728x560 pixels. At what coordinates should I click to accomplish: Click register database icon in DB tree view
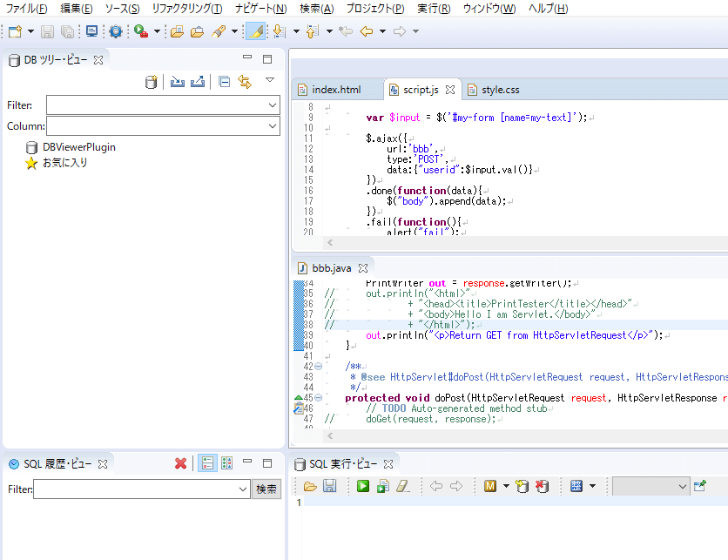pos(151,82)
